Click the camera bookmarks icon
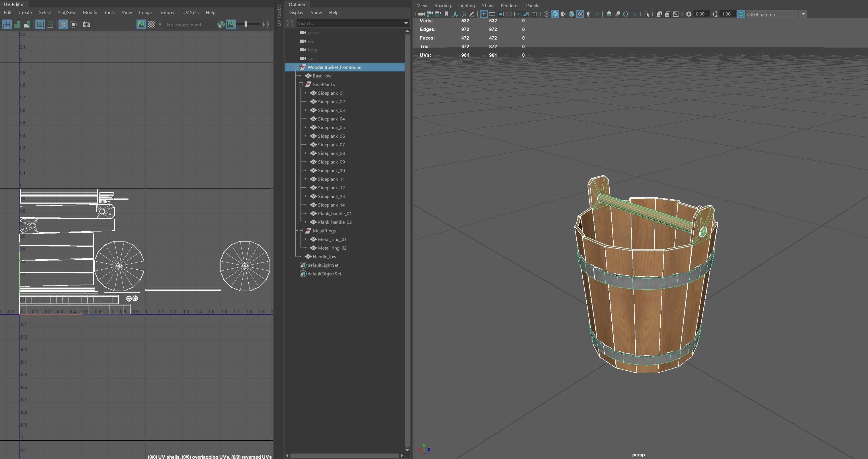868x459 pixels. point(446,14)
